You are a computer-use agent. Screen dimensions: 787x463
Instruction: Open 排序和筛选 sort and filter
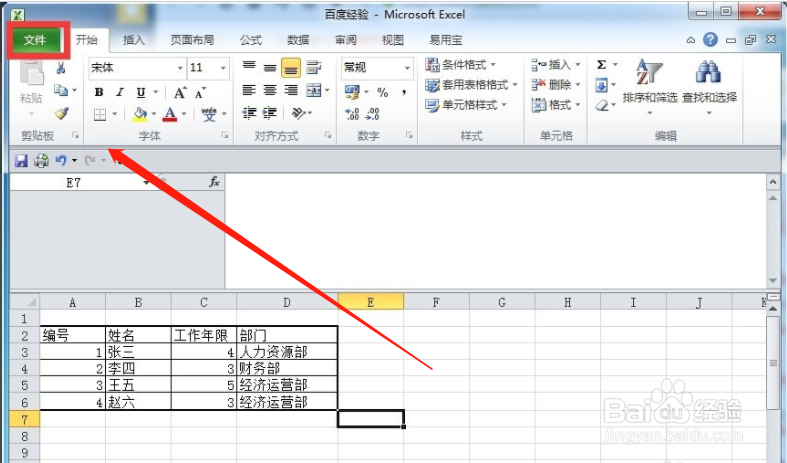click(650, 85)
